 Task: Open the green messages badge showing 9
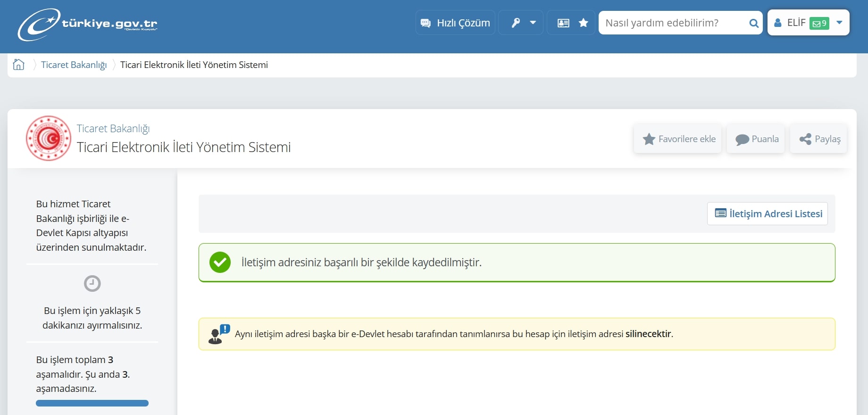(819, 23)
